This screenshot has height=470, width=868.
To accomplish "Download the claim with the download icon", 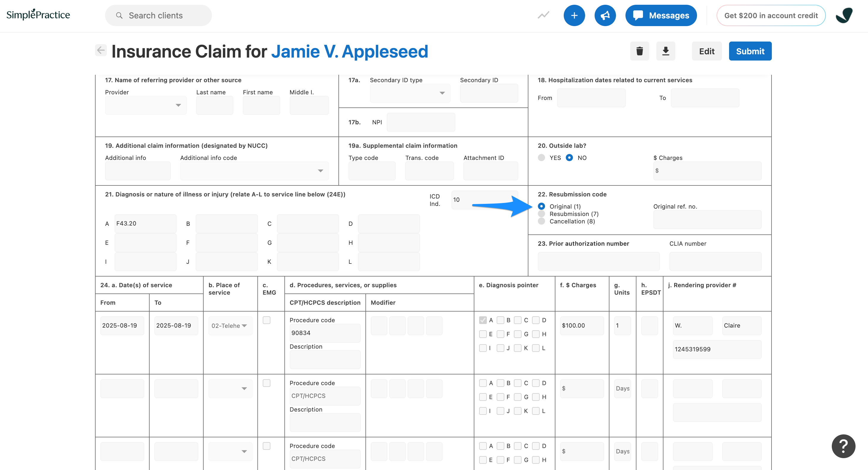I will point(666,51).
